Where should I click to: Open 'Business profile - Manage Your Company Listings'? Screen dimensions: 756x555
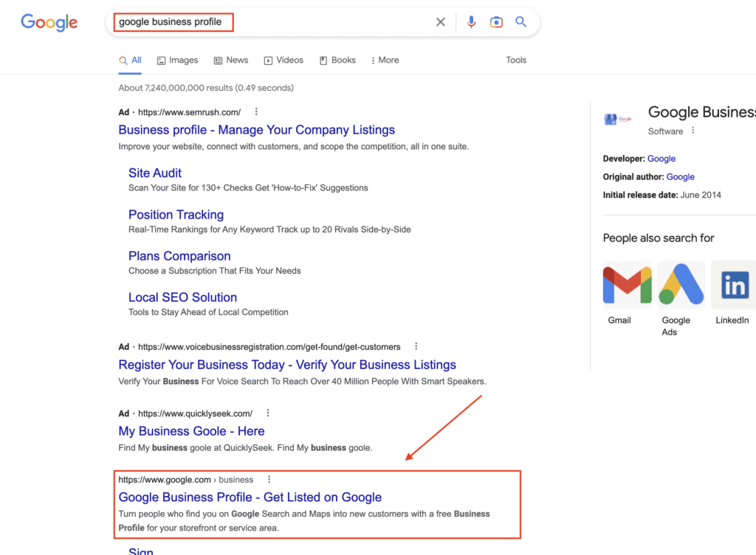[256, 130]
